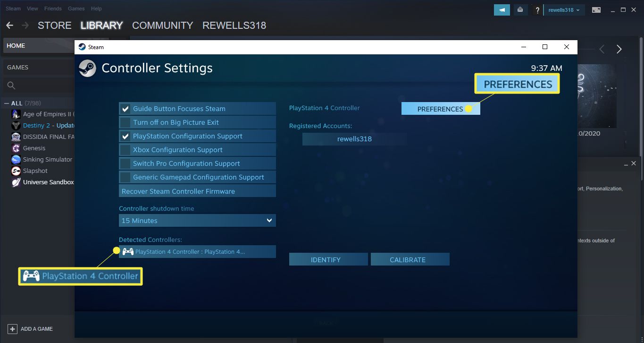Click the Genesis game icon

point(16,148)
